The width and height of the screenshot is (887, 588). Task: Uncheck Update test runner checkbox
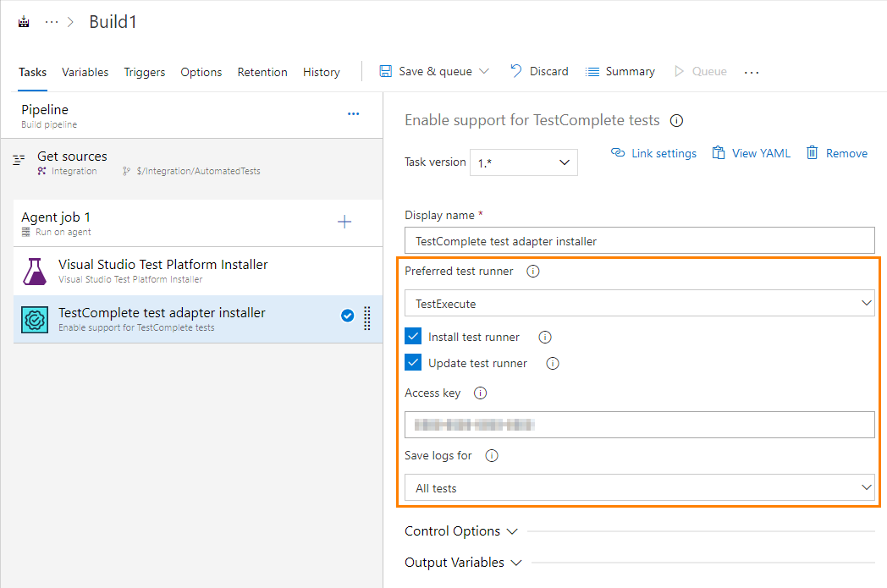pos(414,362)
